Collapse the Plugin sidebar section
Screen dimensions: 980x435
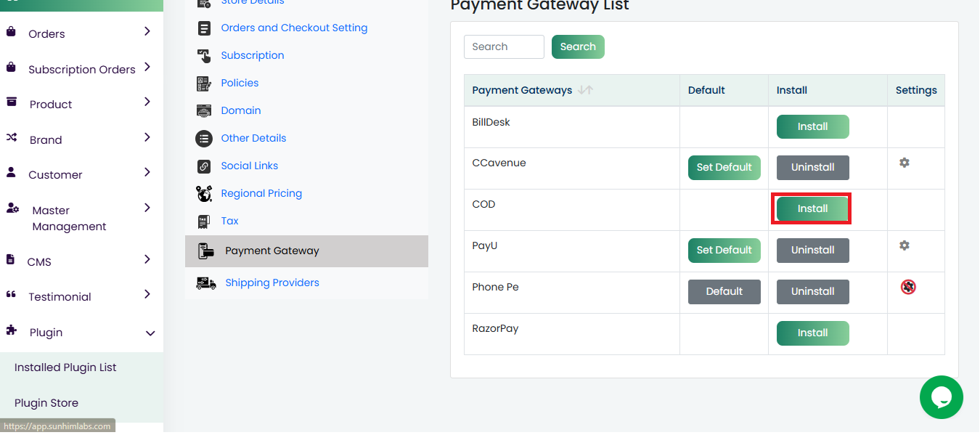pos(150,333)
